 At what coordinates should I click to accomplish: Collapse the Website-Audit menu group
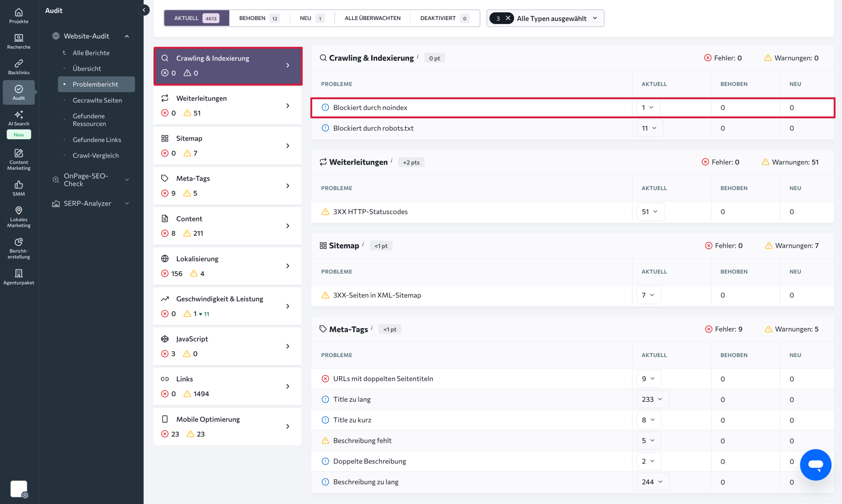[x=127, y=36]
